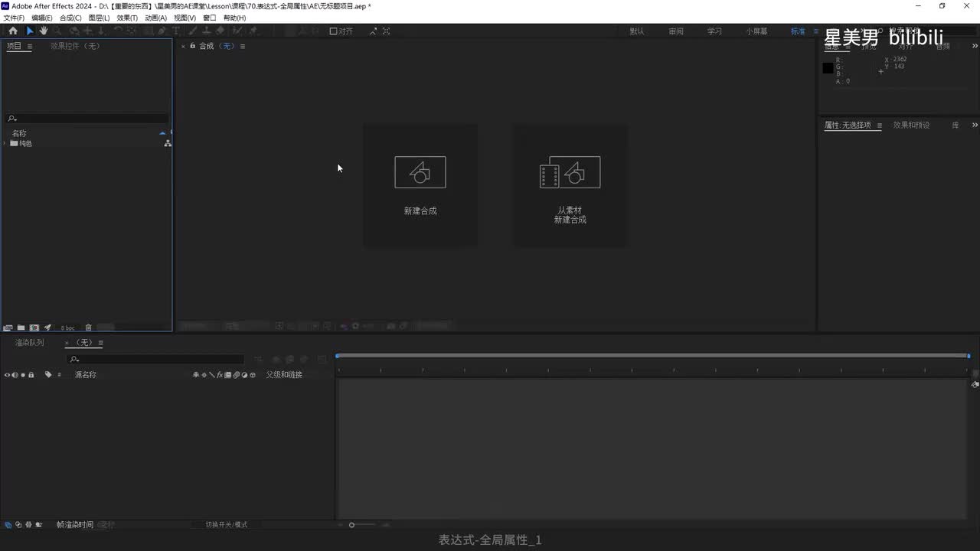980x551 pixels.
Task: Switch to the 渲染队列 tab
Action: [30, 343]
